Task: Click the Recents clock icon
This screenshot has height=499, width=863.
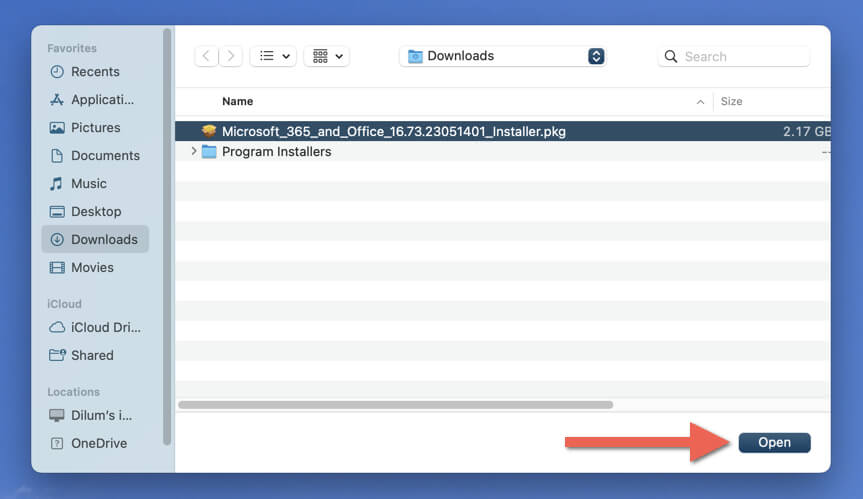Action: point(57,72)
